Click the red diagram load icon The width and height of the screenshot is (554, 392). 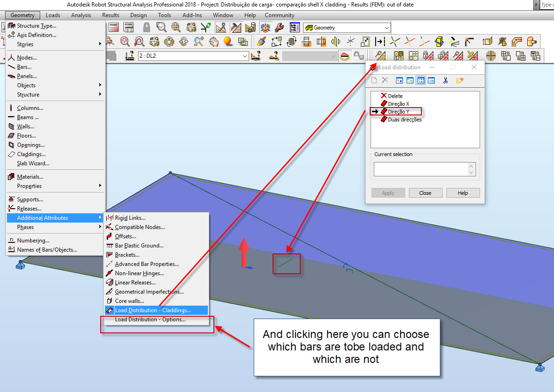coord(345,56)
